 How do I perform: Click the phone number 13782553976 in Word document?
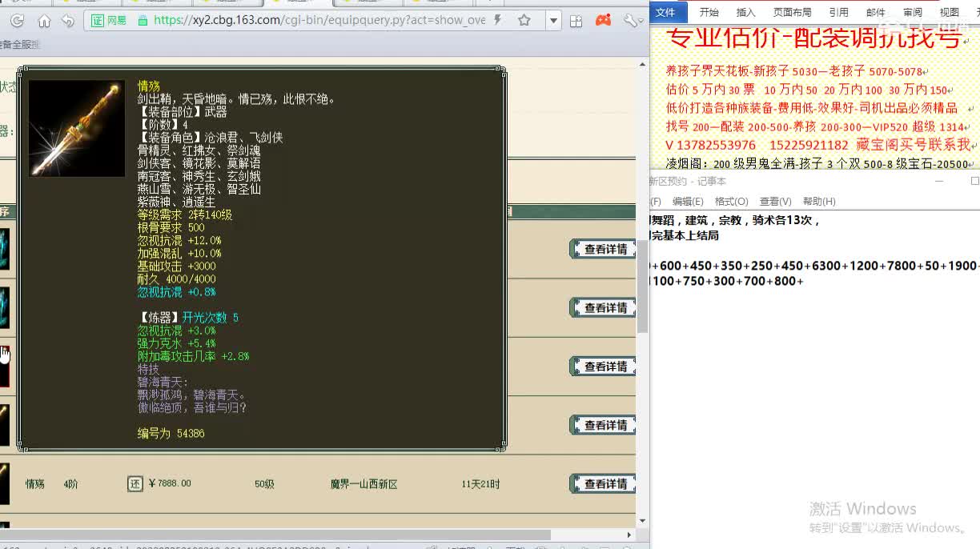click(x=716, y=145)
